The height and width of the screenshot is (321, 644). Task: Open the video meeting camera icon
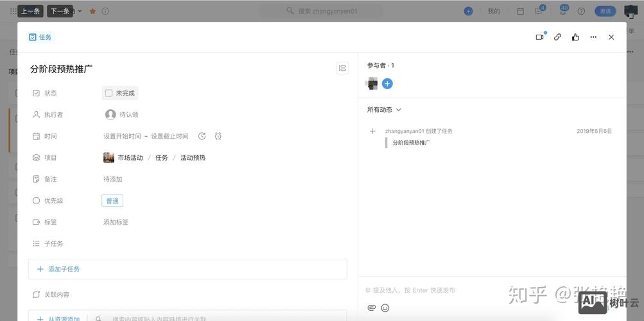click(x=540, y=37)
